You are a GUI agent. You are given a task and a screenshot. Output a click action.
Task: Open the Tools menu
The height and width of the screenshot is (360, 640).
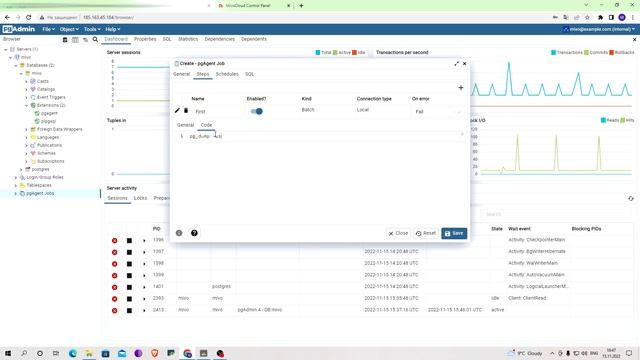[x=92, y=29]
